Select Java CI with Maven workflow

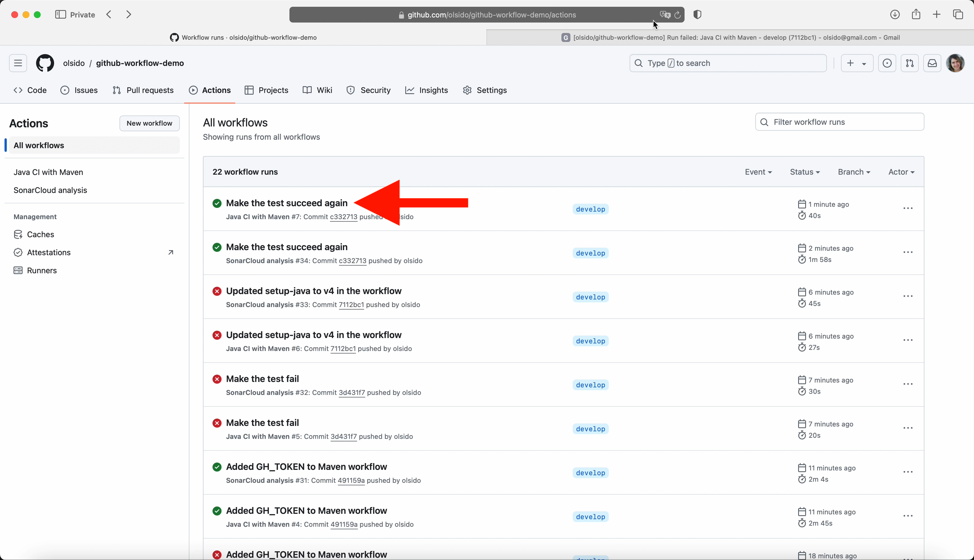[48, 172]
